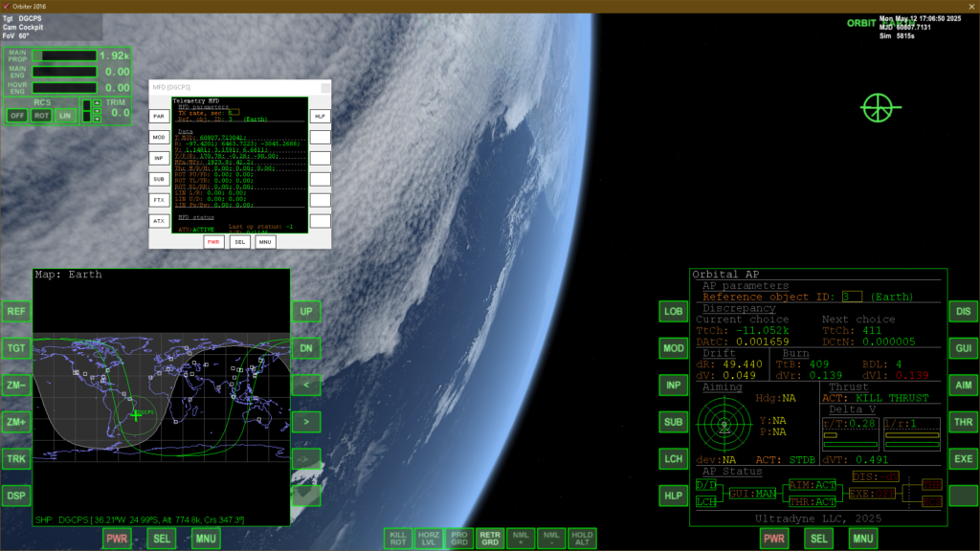
Task: Toggle PRO GRD nav mode
Action: 459,539
